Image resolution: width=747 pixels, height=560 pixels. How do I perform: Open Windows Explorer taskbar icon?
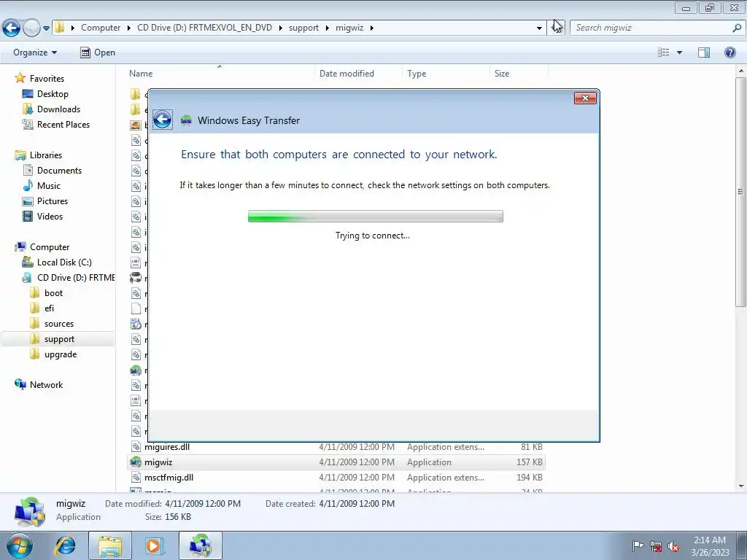[110, 545]
